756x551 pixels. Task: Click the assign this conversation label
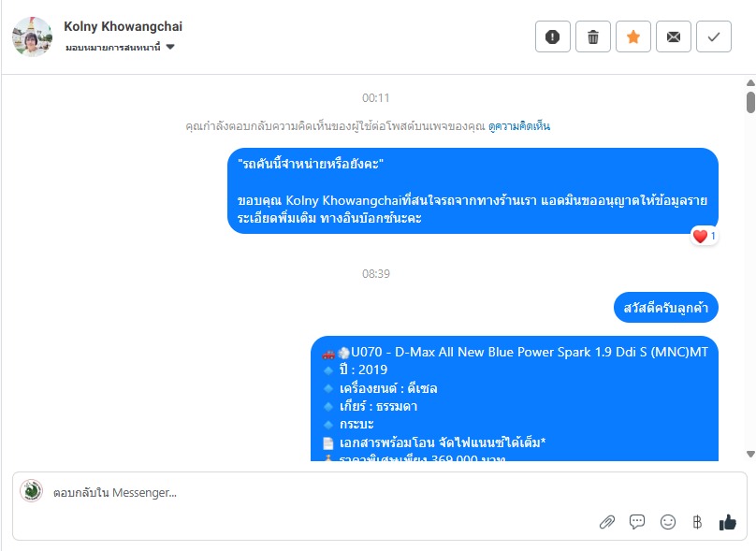[113, 48]
